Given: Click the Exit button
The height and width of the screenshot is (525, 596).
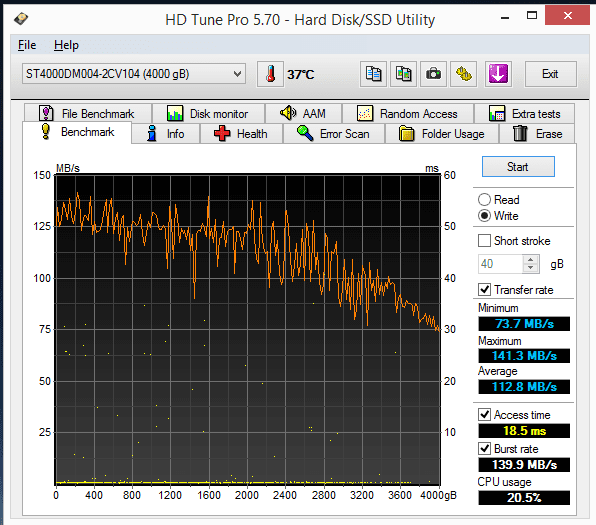Looking at the screenshot, I should coord(550,74).
